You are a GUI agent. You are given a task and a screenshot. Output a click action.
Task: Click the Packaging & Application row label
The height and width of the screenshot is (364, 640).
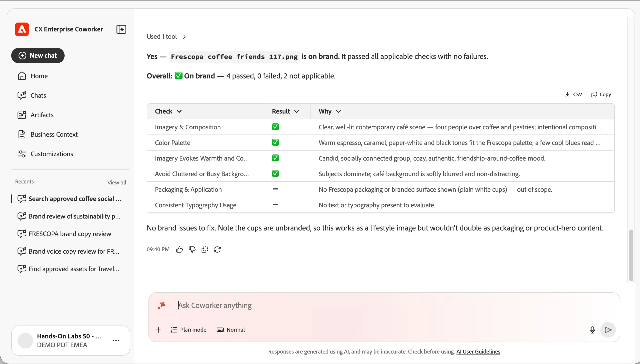point(188,189)
